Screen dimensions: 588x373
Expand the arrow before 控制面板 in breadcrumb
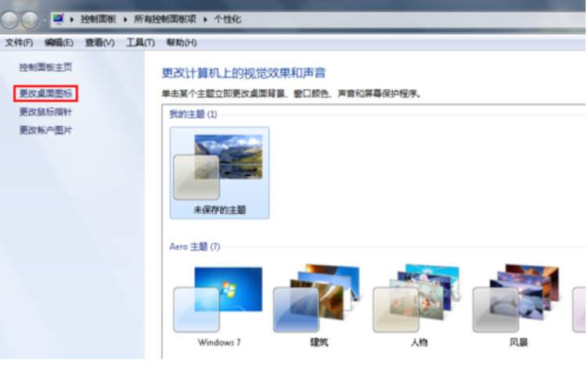pyautogui.click(x=73, y=18)
